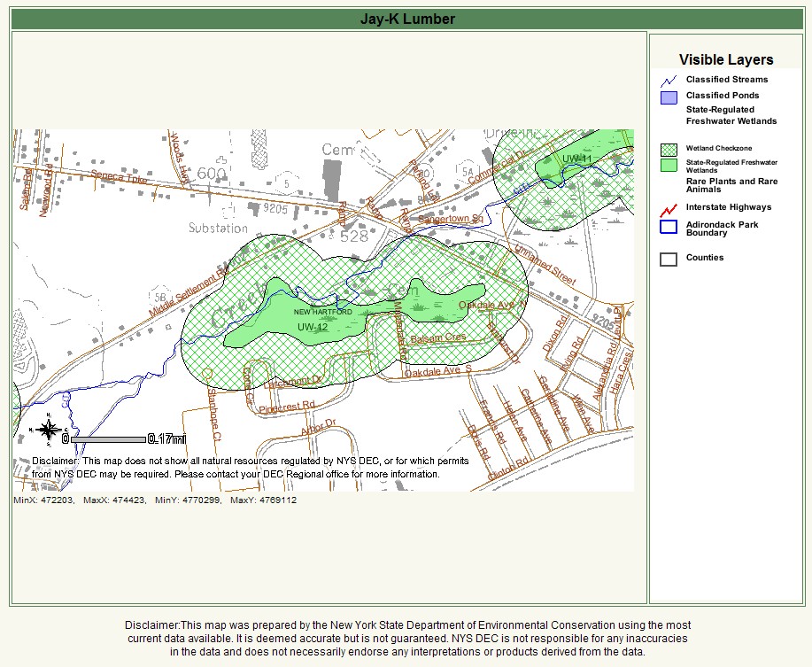Click the Unnamed Street label
Image resolution: width=812 pixels, height=667 pixels.
(x=545, y=266)
